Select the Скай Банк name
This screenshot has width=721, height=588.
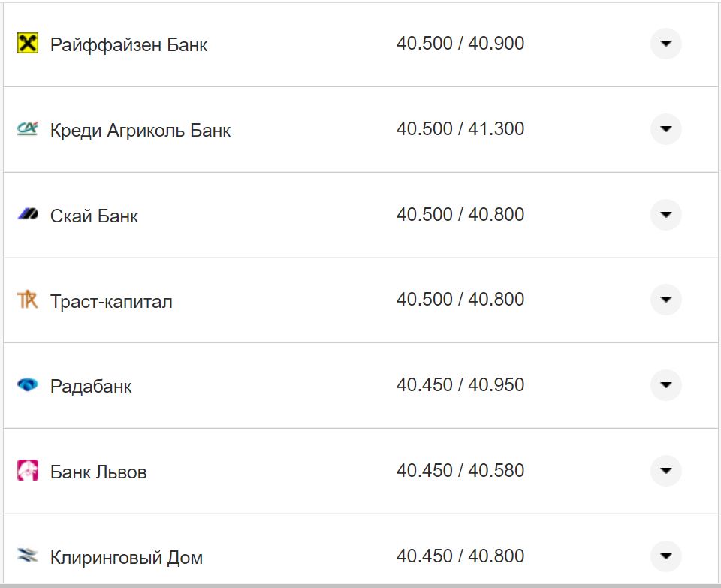click(93, 215)
